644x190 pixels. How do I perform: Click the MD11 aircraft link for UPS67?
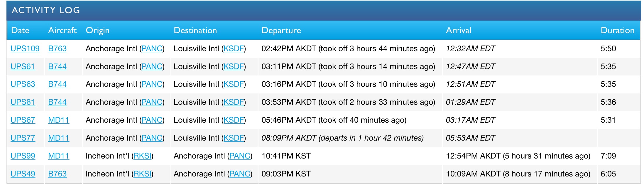[x=59, y=120]
